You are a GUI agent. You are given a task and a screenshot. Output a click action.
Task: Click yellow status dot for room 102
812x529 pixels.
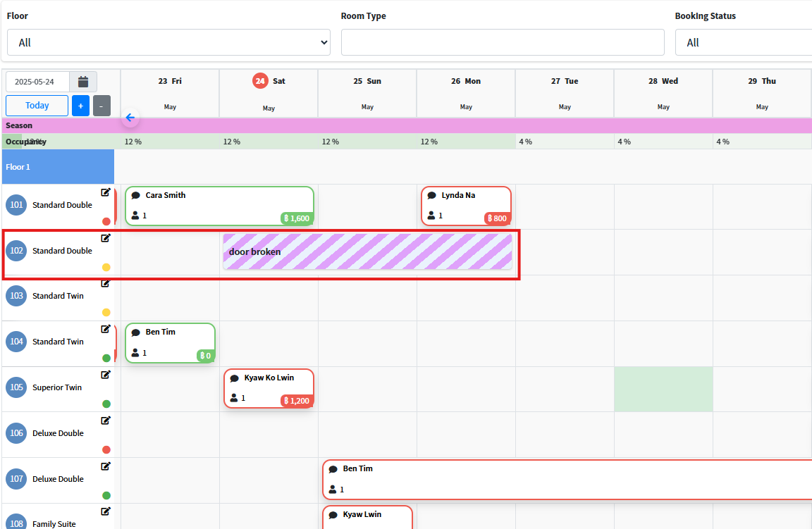pyautogui.click(x=106, y=267)
